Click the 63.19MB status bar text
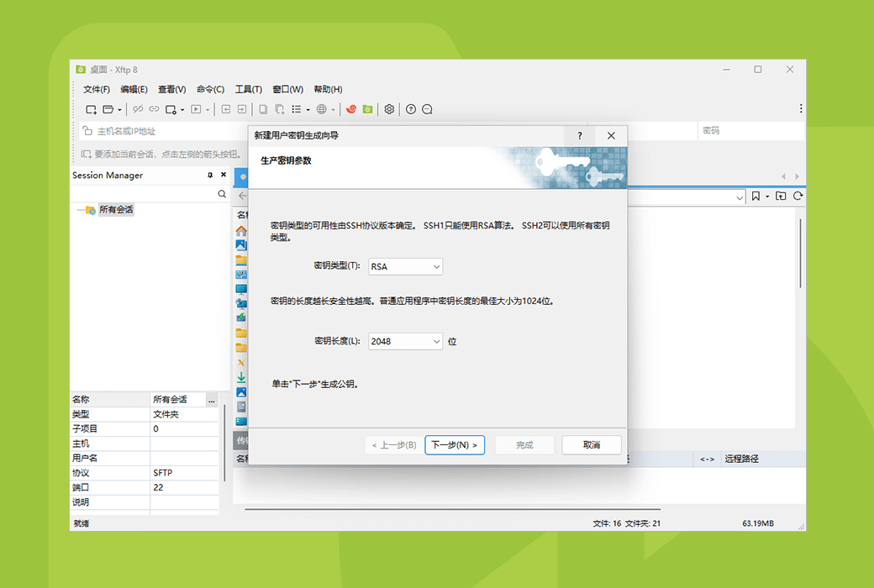The width and height of the screenshot is (874, 588). click(x=757, y=523)
